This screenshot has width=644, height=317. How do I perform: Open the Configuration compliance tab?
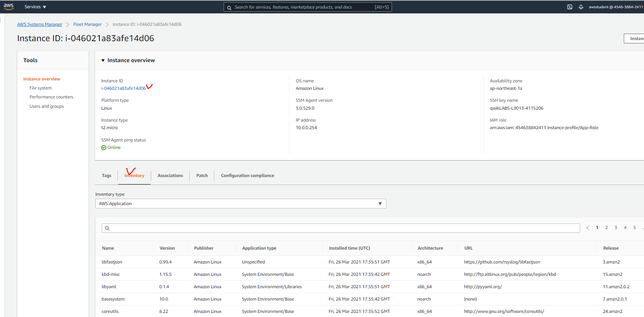247,176
